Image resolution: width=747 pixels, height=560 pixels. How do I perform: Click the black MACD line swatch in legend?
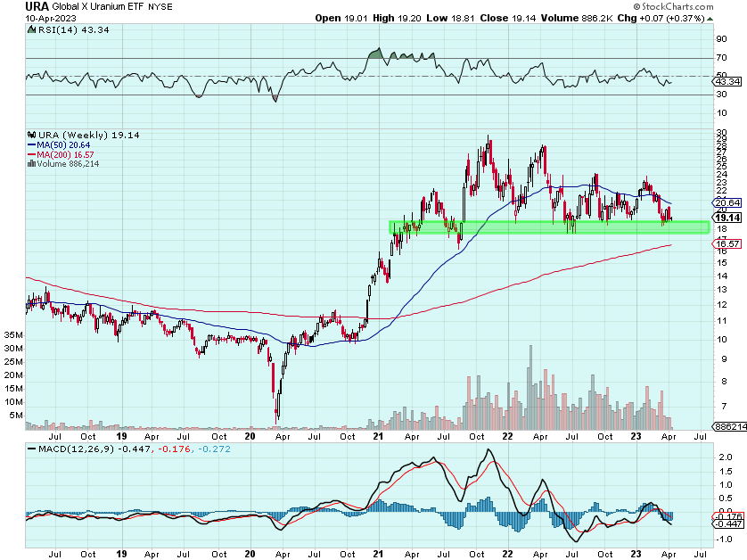32,449
